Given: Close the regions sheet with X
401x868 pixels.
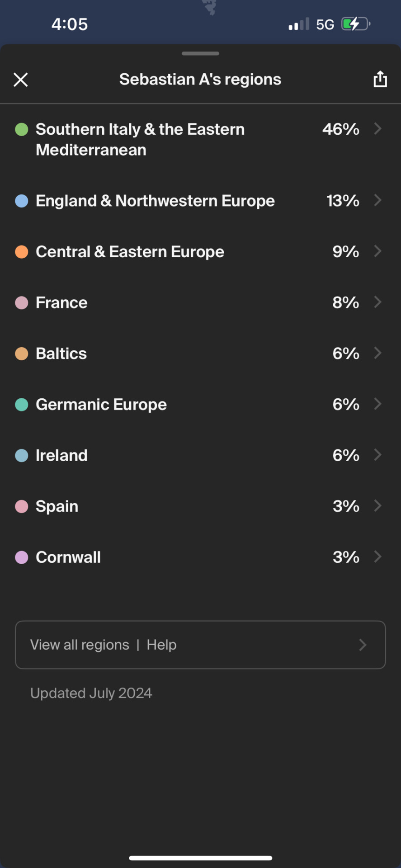Looking at the screenshot, I should point(21,80).
